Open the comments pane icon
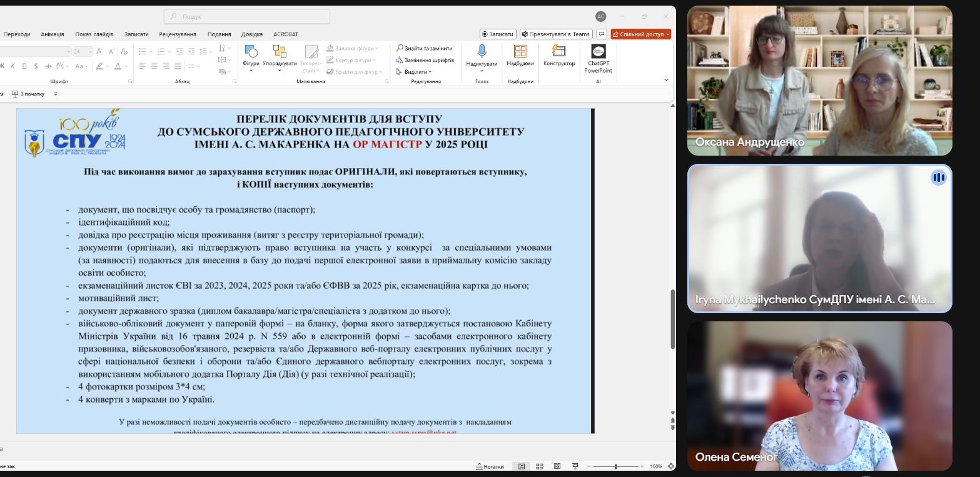The height and width of the screenshot is (477, 980). [x=602, y=34]
